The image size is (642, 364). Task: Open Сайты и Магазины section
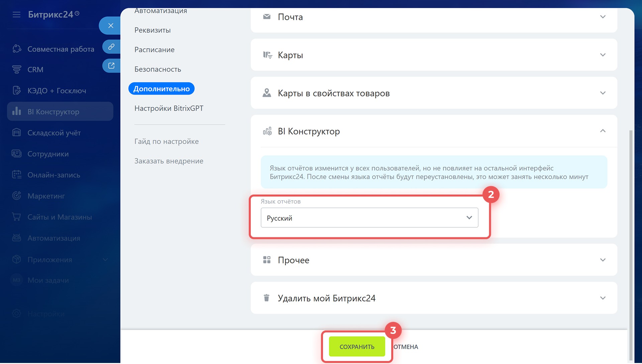click(59, 217)
